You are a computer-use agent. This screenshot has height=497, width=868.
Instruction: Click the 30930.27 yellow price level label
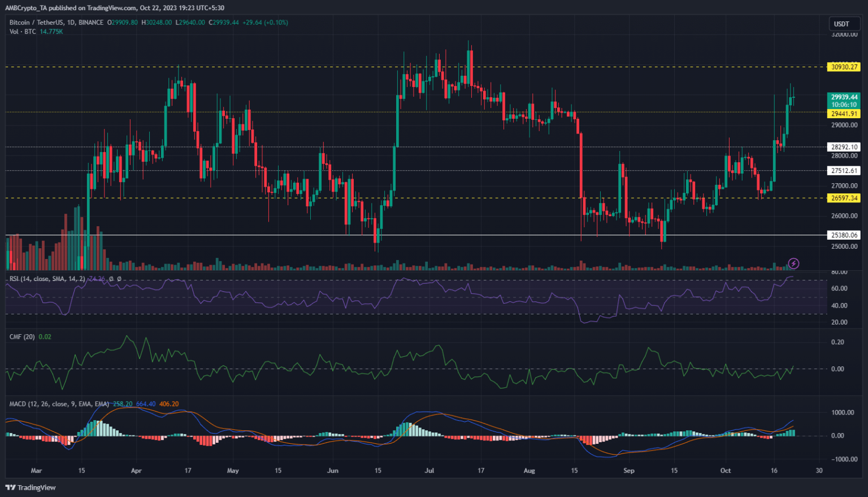coord(844,67)
